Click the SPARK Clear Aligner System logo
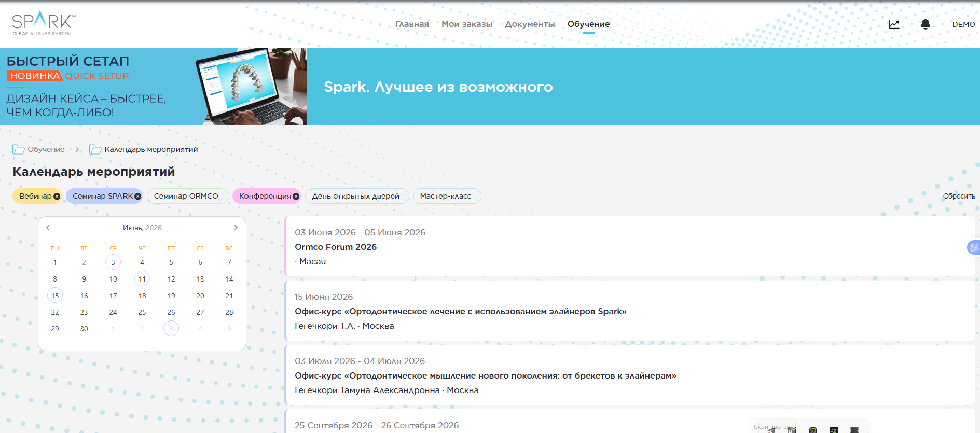 point(44,23)
